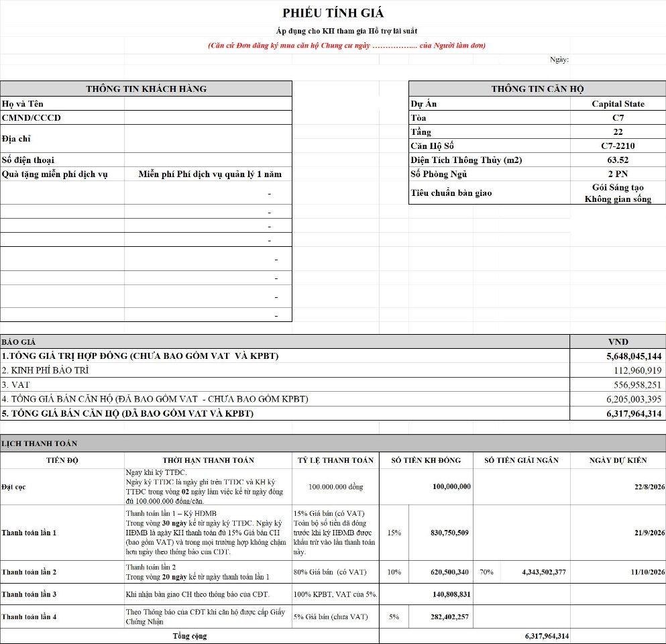Select the 'Tổng cộng' total label

[x=189, y=636]
